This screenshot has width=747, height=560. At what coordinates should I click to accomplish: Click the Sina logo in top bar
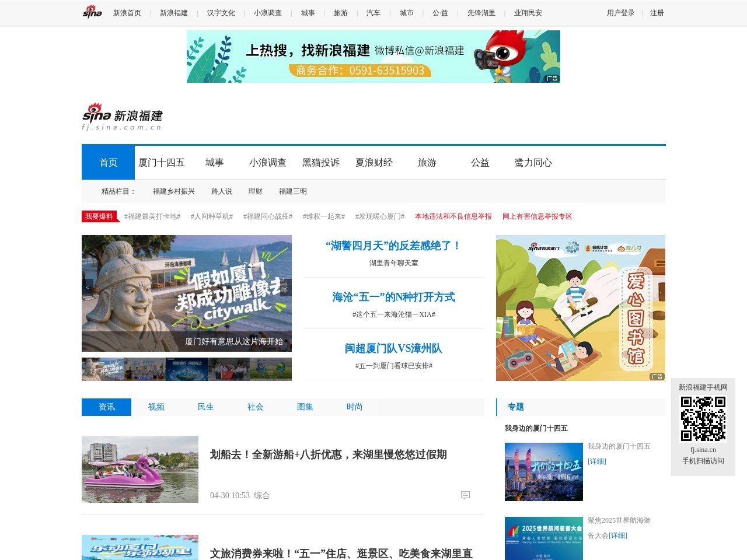click(92, 12)
